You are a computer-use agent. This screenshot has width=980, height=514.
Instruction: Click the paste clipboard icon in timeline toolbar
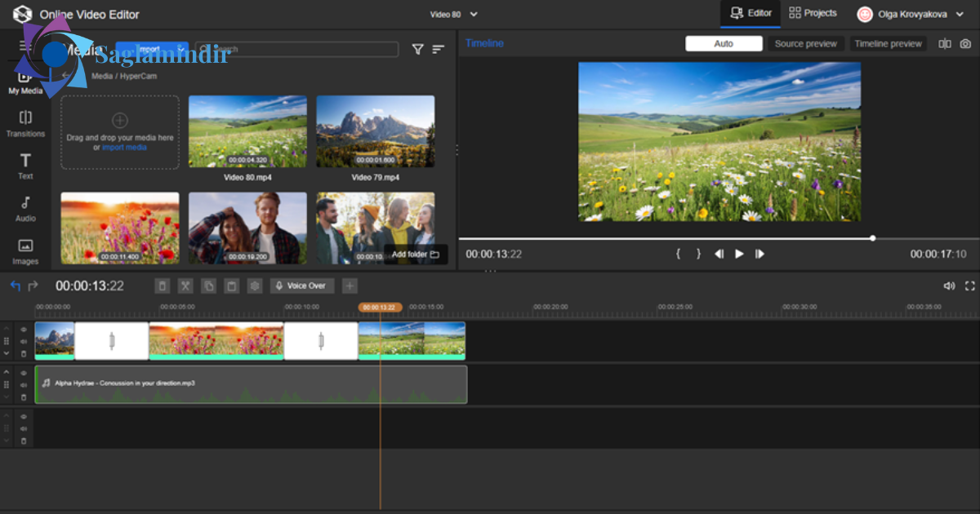(231, 286)
